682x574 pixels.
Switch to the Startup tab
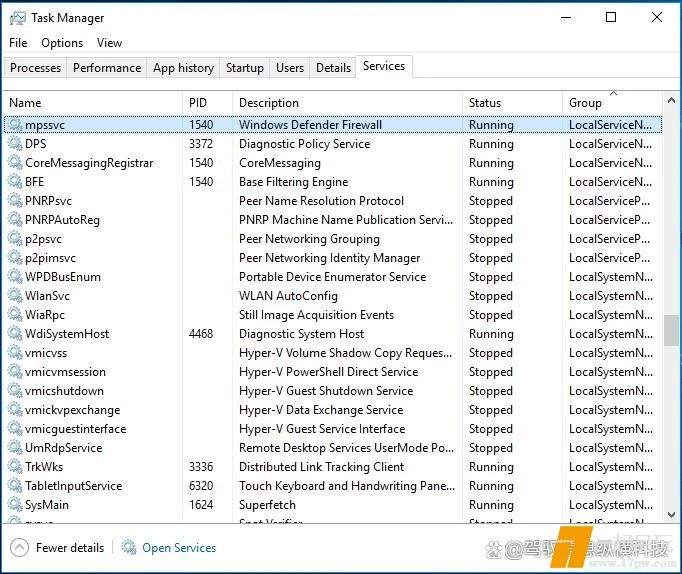[x=245, y=68]
